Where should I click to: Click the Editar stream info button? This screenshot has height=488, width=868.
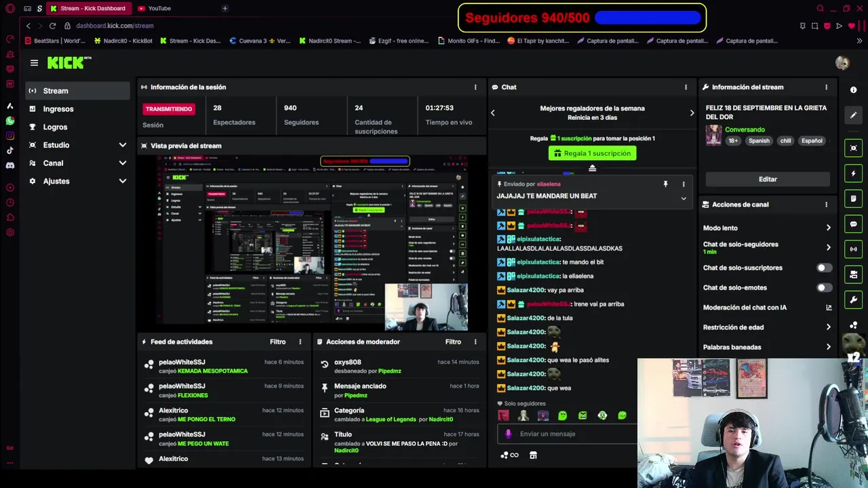[x=768, y=179]
